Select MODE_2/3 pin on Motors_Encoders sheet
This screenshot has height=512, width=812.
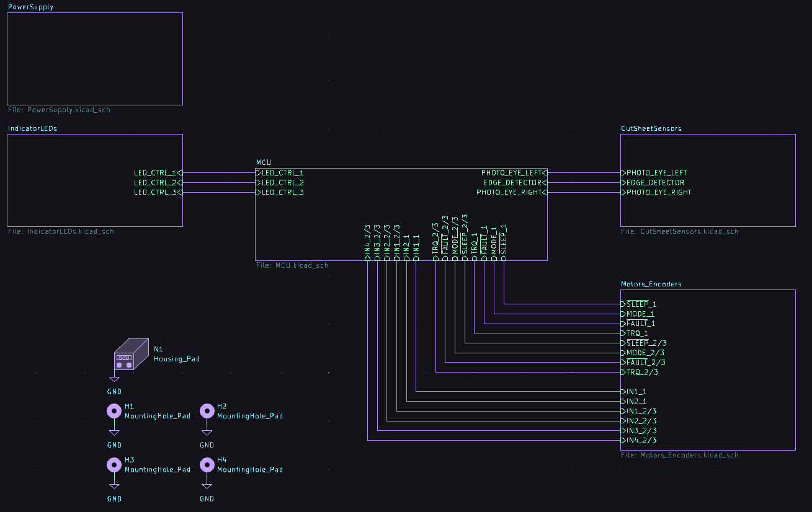point(643,353)
